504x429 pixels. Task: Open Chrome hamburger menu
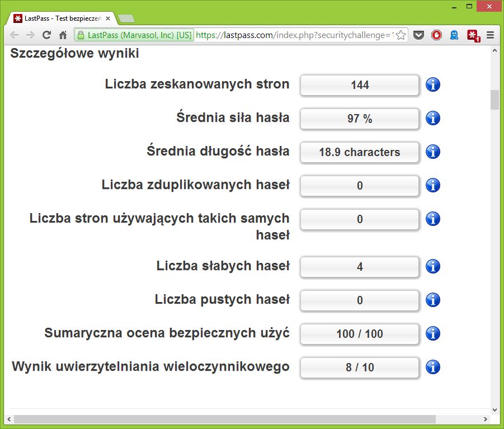490,35
